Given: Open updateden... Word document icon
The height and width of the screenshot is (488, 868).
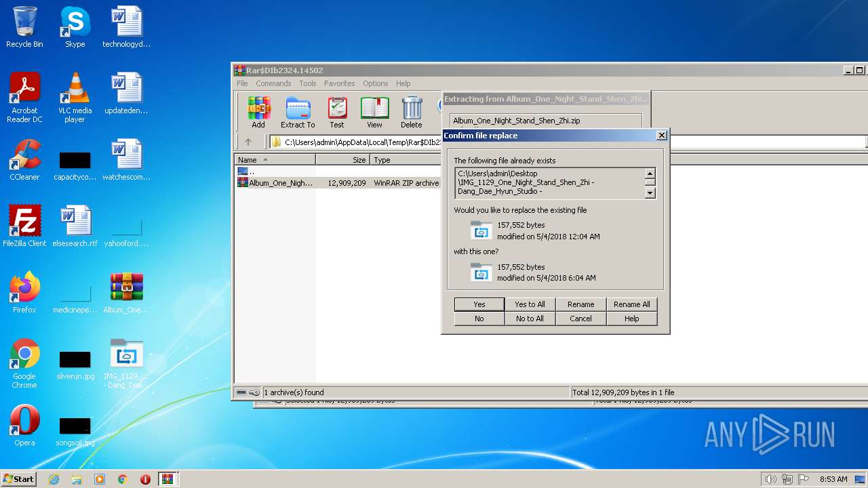Looking at the screenshot, I should pyautogui.click(x=127, y=94).
